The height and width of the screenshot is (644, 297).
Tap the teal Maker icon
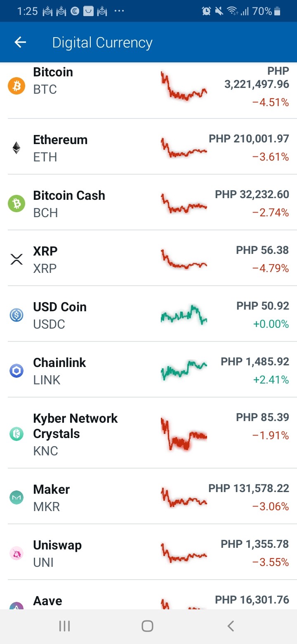16,498
